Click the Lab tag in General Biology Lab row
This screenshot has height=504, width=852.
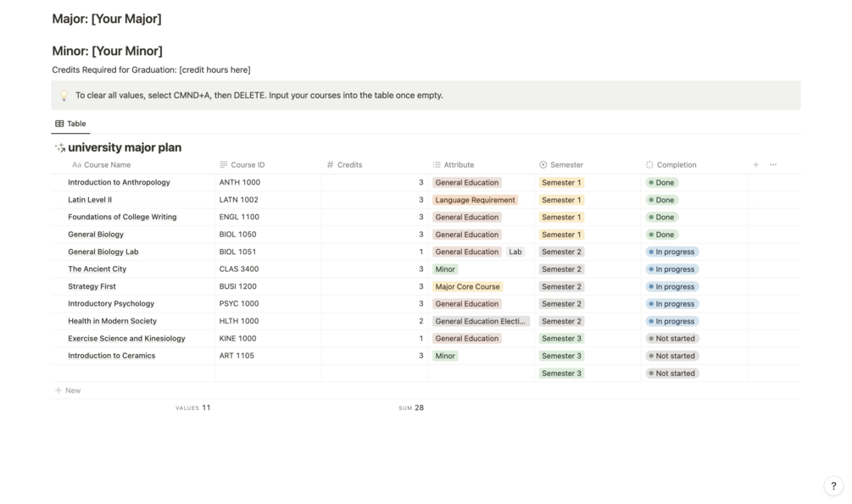click(515, 252)
